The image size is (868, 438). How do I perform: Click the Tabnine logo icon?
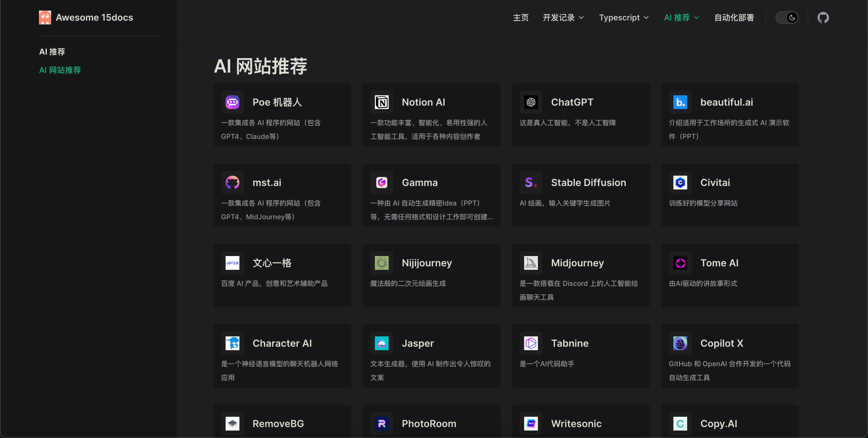[531, 343]
